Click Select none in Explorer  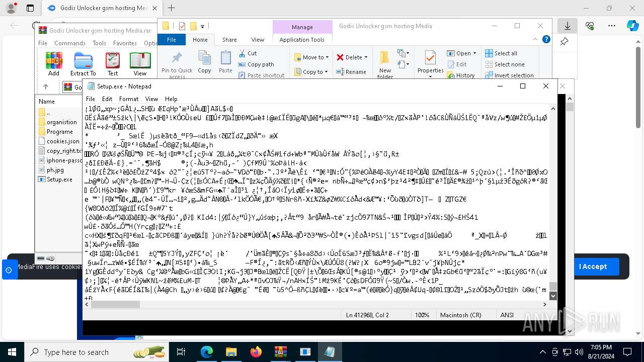(505, 64)
